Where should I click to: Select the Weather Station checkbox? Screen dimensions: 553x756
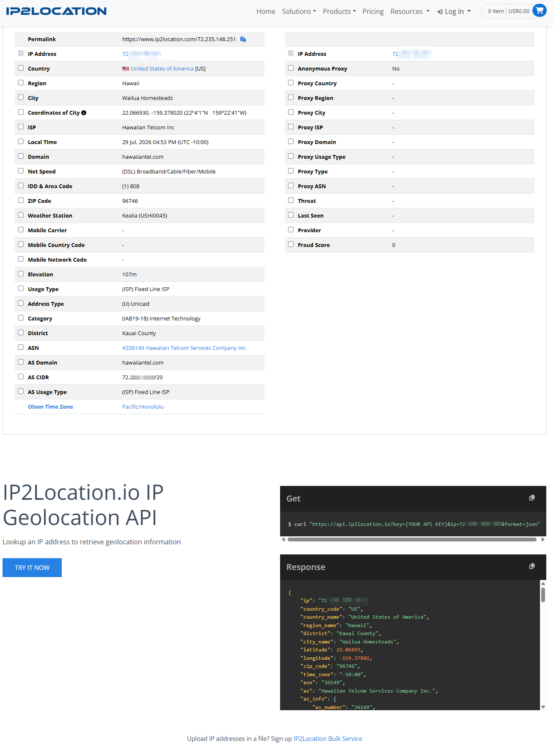(21, 215)
